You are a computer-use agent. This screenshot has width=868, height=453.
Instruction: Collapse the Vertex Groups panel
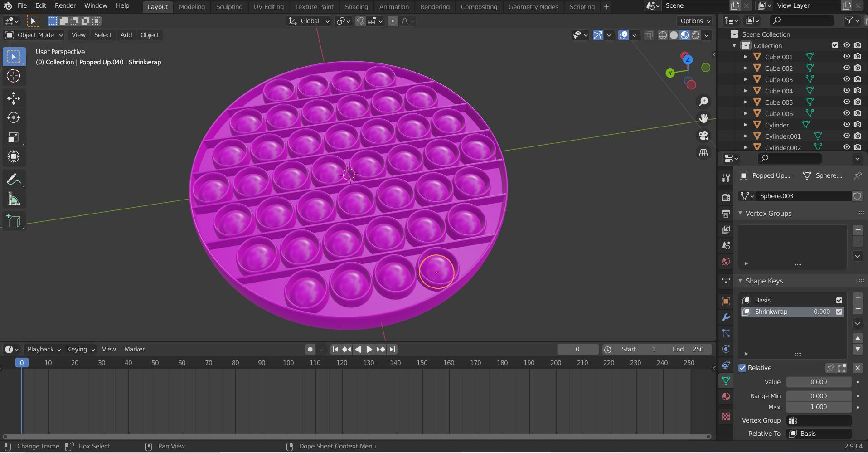(740, 213)
